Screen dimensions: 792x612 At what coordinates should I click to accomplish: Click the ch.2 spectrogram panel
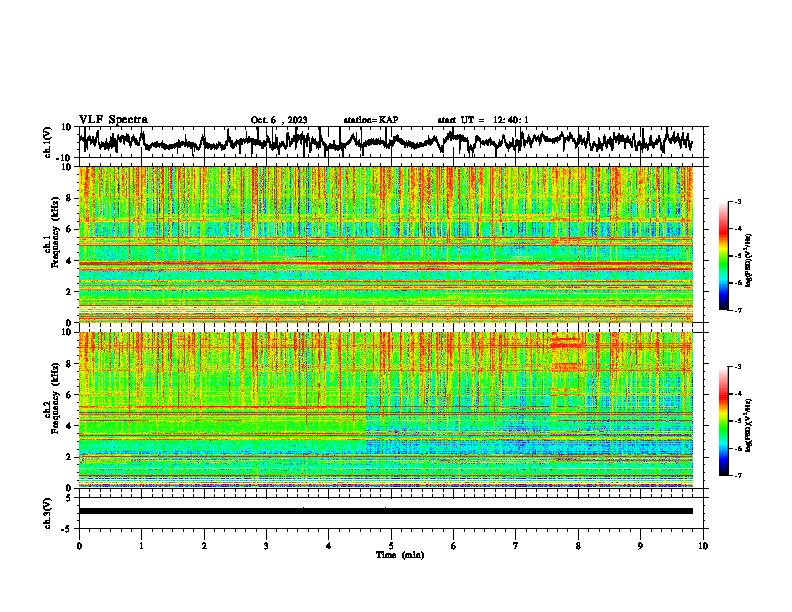[386, 410]
